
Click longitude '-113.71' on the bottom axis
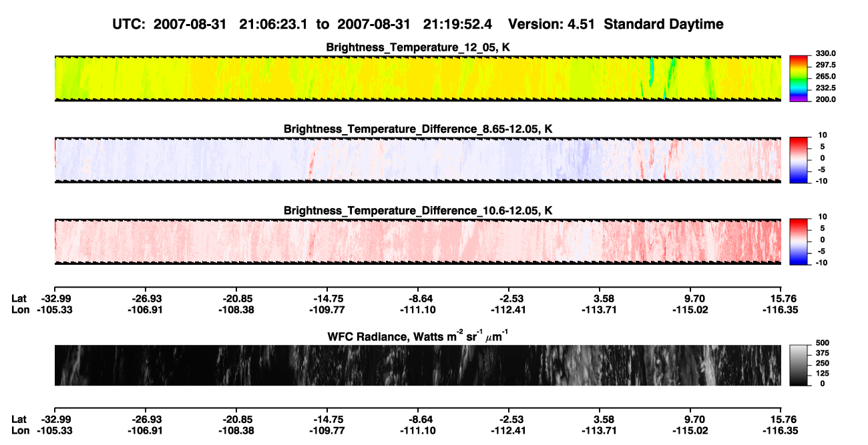point(600,431)
